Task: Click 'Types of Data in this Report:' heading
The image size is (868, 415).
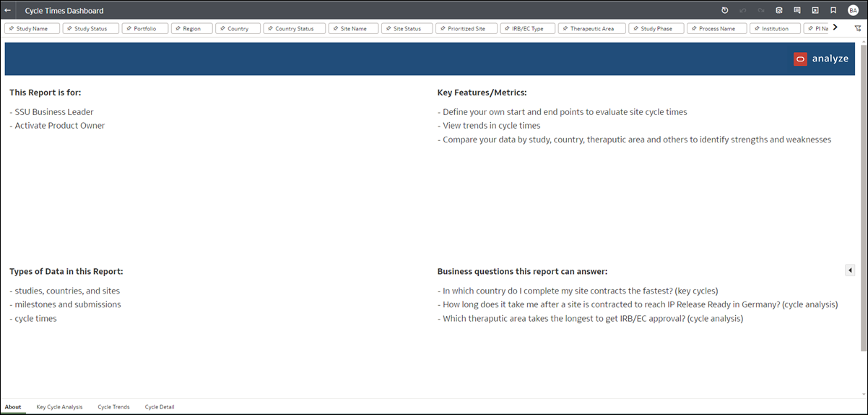Action: point(66,271)
